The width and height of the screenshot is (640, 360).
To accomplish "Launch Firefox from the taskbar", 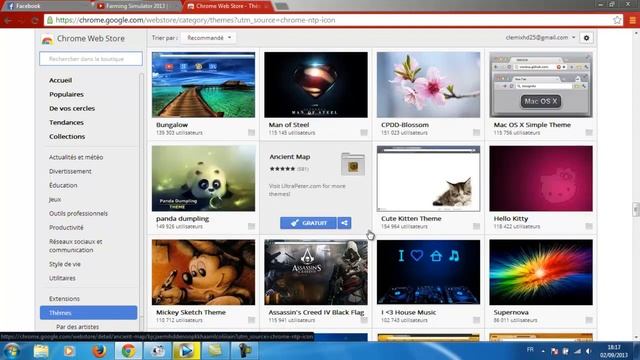I will tap(99, 351).
